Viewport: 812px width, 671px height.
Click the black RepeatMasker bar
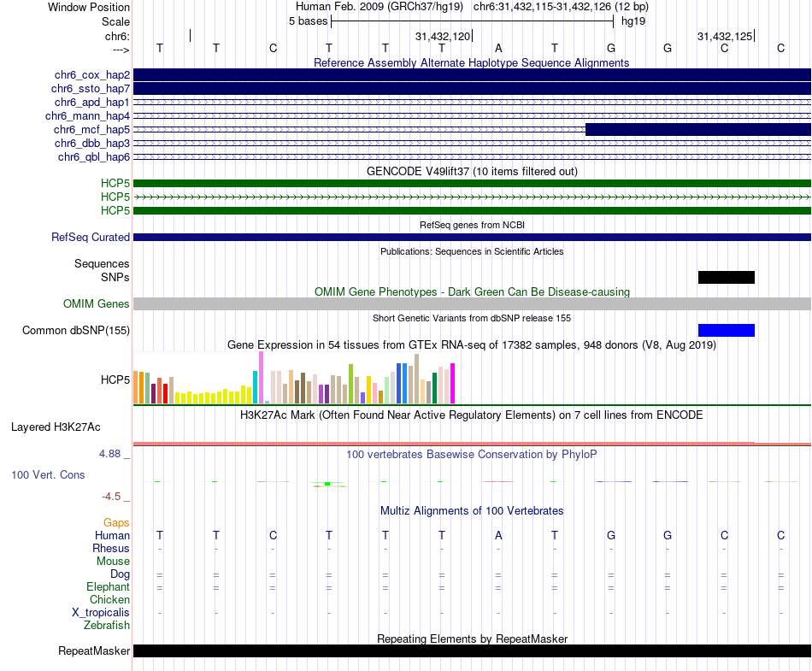pos(472,650)
